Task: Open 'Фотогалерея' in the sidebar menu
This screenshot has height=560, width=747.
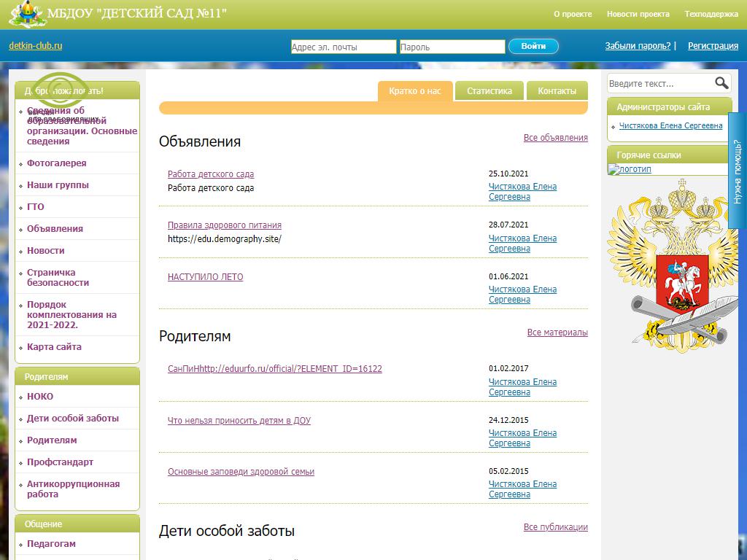Action: pos(56,163)
